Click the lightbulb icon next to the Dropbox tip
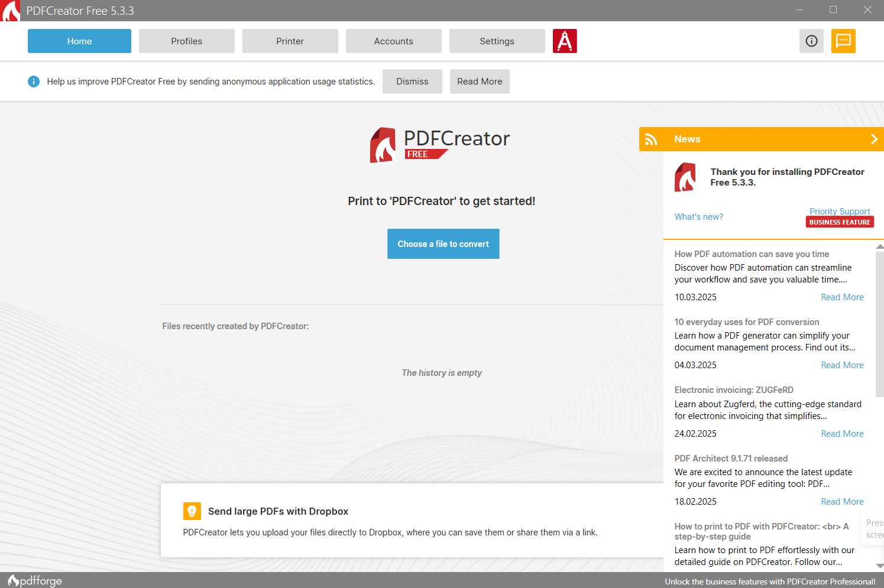The image size is (884, 588). [x=192, y=511]
